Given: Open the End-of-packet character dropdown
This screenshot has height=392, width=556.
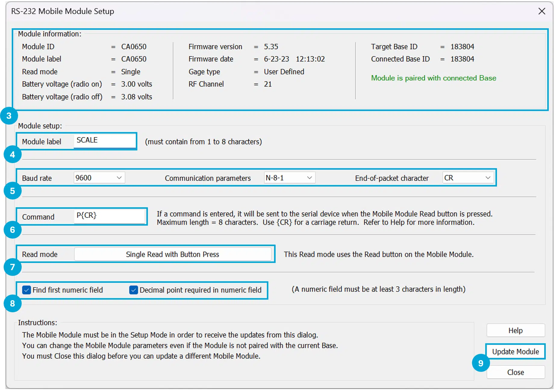Looking at the screenshot, I should (x=468, y=178).
